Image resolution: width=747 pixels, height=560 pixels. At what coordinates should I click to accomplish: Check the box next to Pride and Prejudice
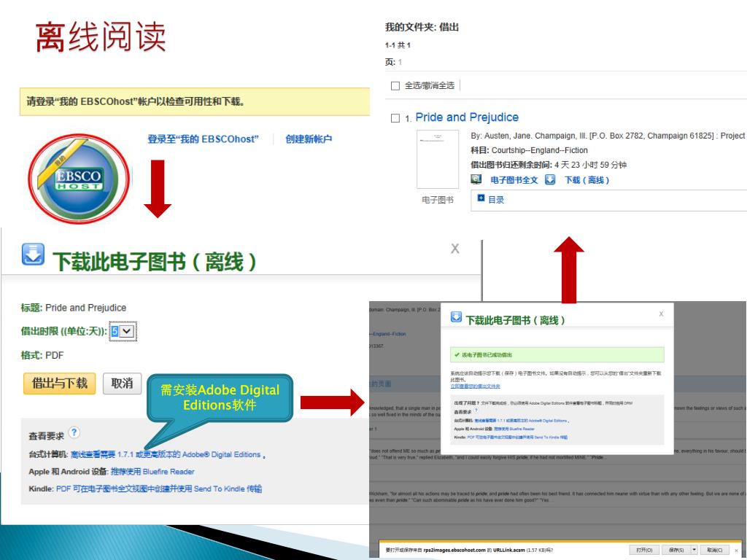tap(395, 118)
